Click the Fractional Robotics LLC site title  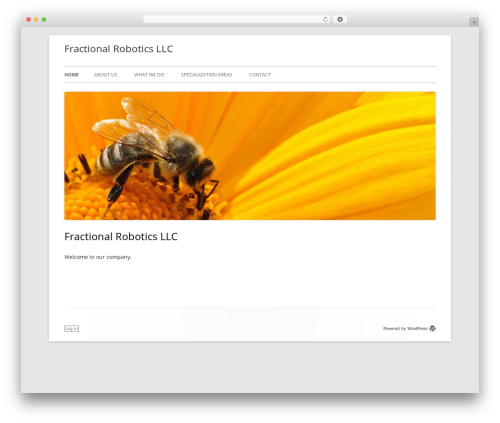[119, 49]
